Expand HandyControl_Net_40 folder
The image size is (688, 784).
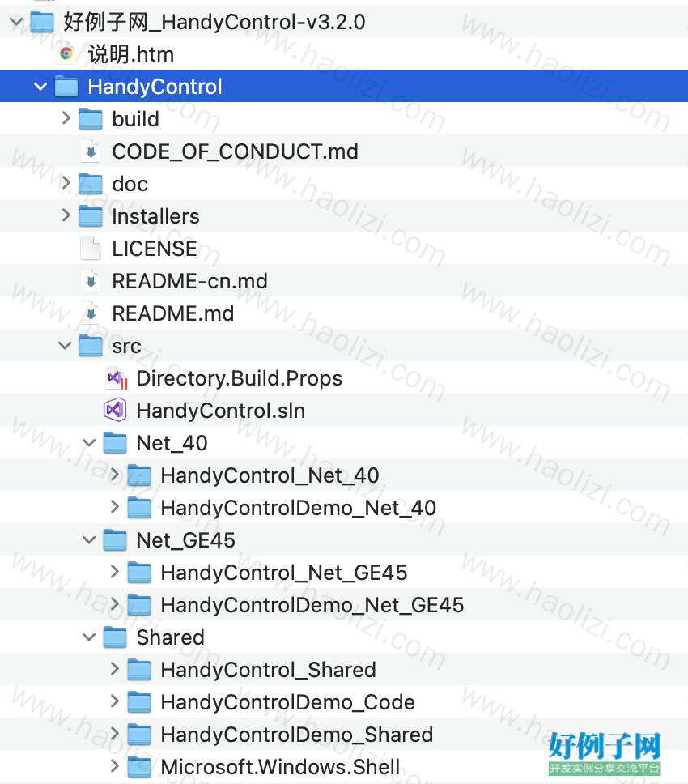[115, 475]
